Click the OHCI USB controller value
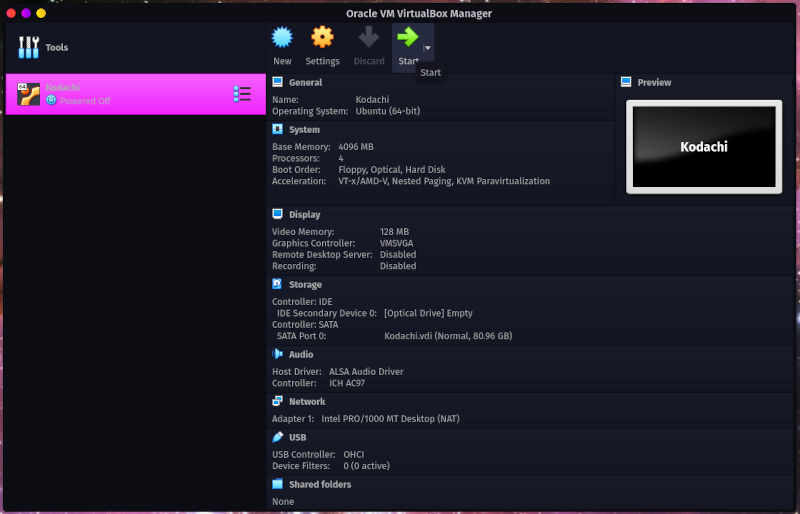 coord(354,454)
